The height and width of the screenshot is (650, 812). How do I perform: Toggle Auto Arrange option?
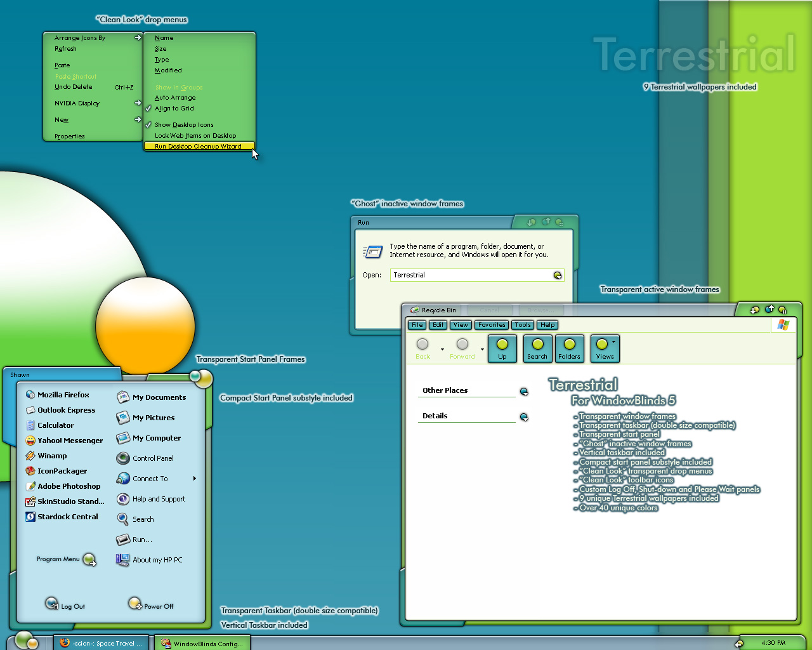click(x=175, y=98)
